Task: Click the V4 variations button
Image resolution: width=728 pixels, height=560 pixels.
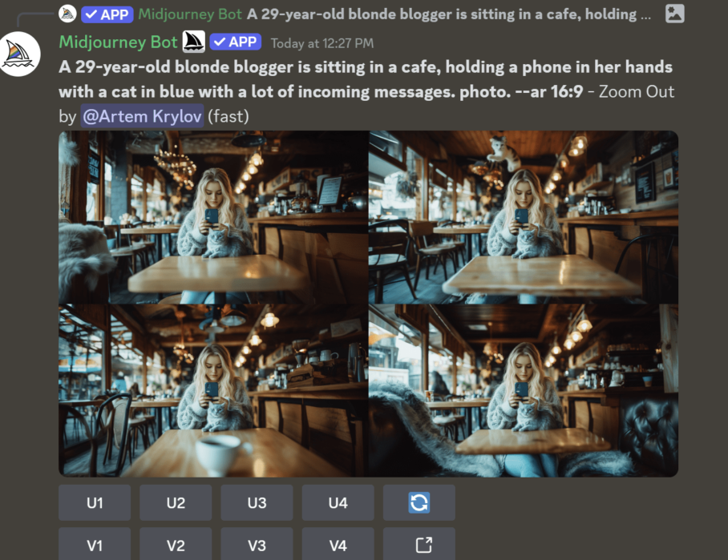Action: click(x=338, y=545)
